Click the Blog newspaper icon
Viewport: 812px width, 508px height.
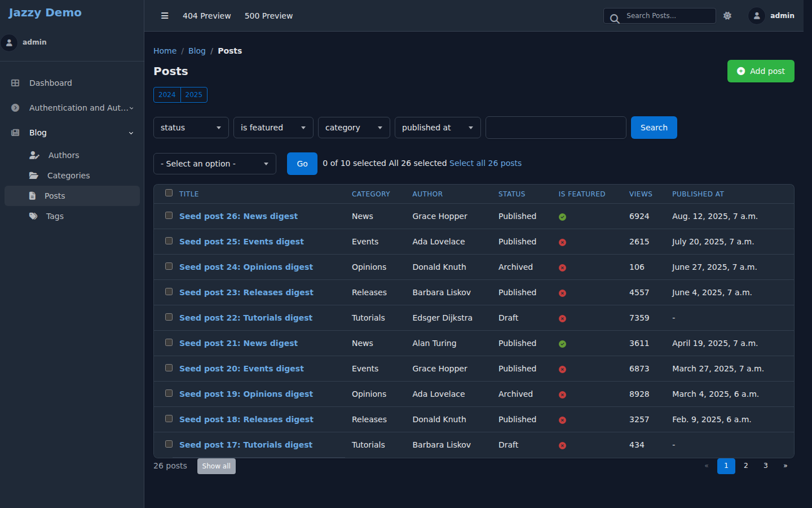coord(15,133)
